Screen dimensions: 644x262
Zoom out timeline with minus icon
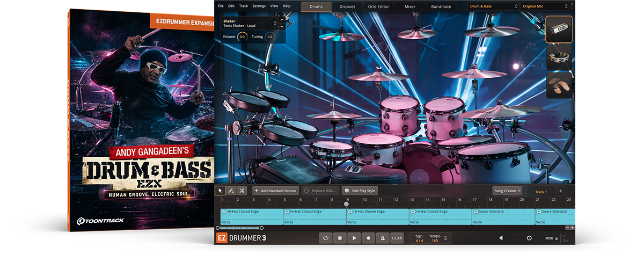point(567,228)
